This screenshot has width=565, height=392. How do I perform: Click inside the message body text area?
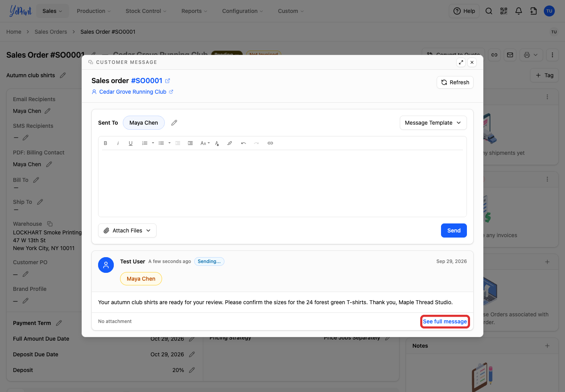(x=282, y=183)
